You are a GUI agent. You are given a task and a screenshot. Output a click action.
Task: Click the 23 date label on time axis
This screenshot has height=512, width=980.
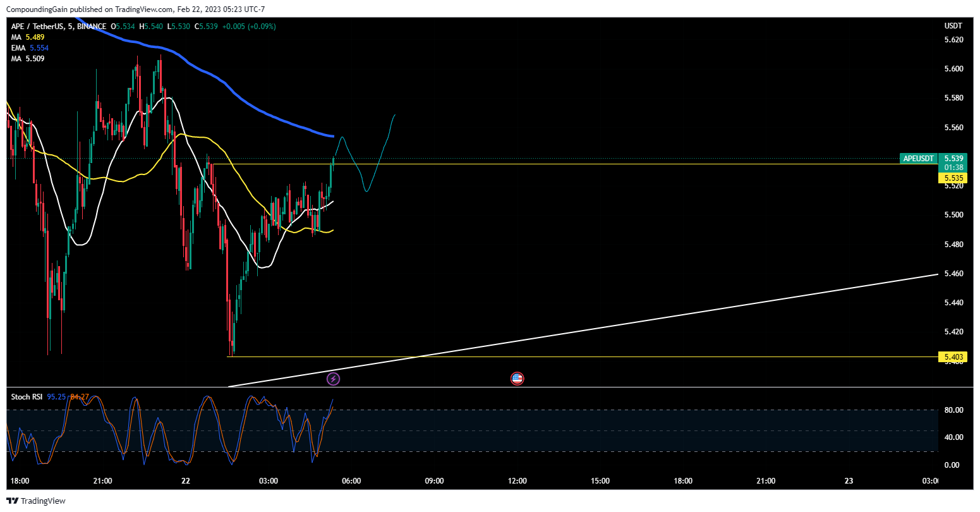[849, 481]
